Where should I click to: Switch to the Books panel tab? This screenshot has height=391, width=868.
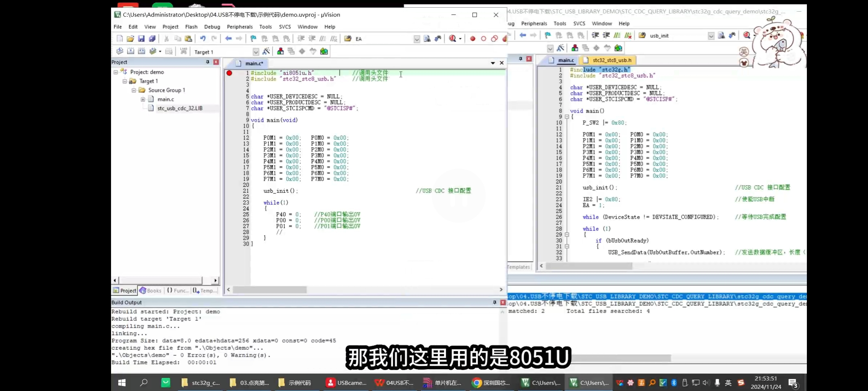click(151, 290)
